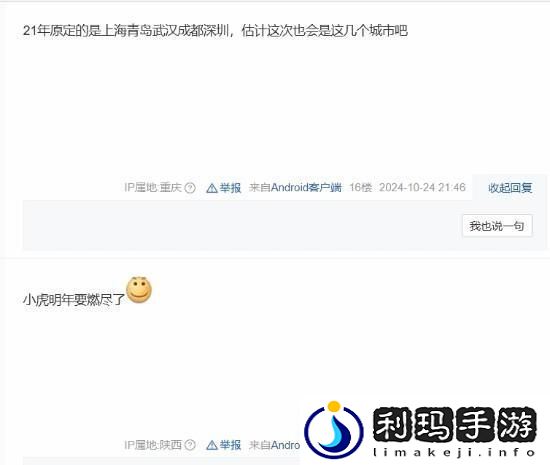Viewport: 550px width, 465px height.
Task: Click the help icon beside IP属地:陕西
Action: pos(190,445)
